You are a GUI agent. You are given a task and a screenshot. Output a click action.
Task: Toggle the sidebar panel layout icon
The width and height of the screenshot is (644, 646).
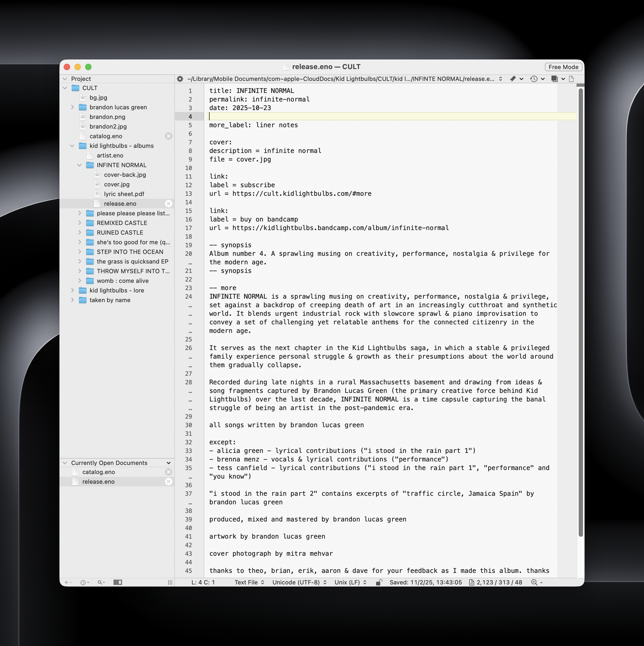tap(118, 583)
